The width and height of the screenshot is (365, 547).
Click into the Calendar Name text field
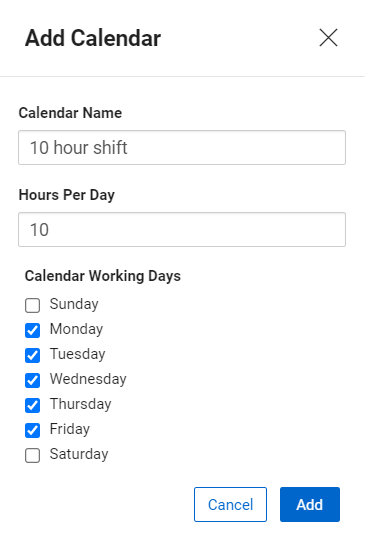click(182, 148)
